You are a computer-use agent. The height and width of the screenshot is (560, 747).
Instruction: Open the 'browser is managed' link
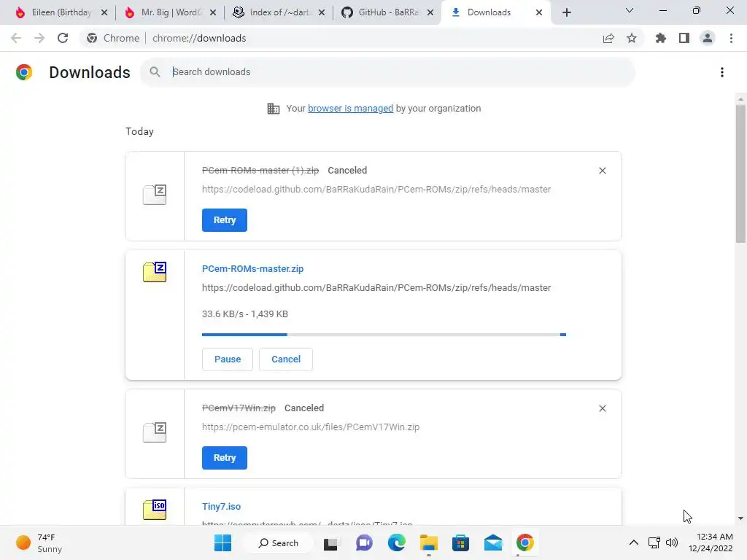[x=350, y=108]
